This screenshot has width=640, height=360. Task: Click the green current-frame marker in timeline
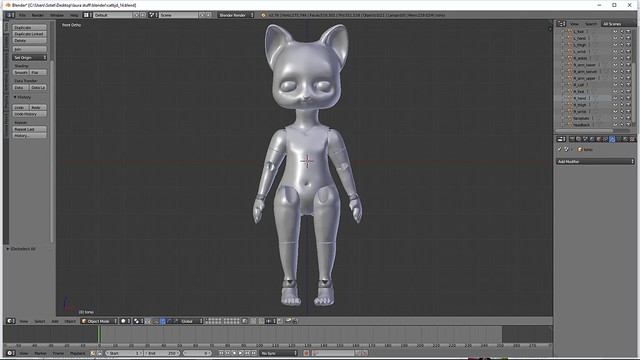[98, 334]
